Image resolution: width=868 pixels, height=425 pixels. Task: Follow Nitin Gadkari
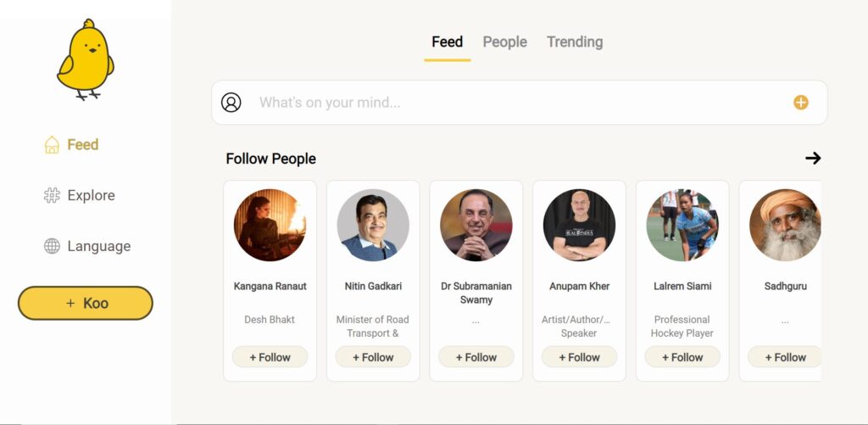[x=373, y=357]
